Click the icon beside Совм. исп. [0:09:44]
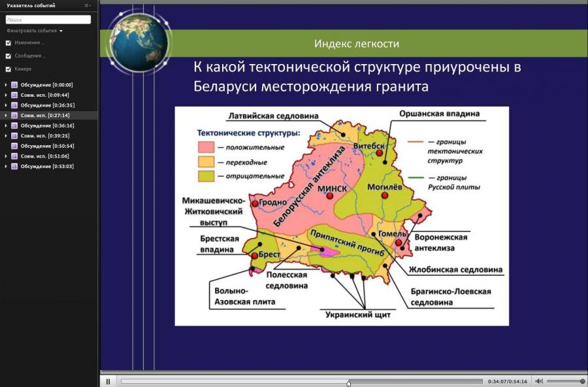This screenshot has width=588, height=387. click(14, 95)
